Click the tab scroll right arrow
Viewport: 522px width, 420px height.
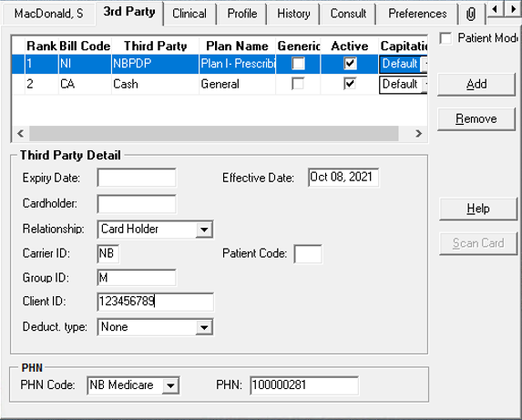click(513, 9)
